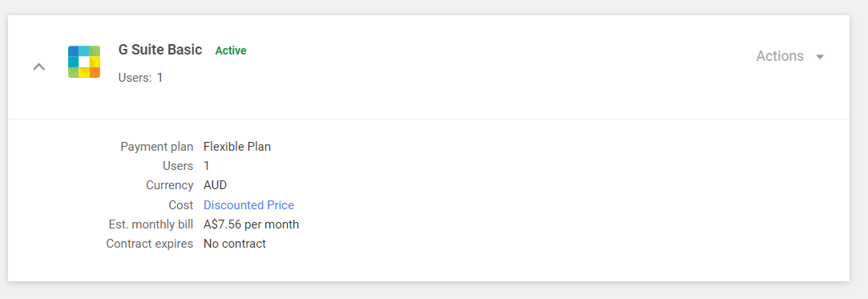This screenshot has height=299, width=868.
Task: Click the divider line below the header
Action: (429, 119)
